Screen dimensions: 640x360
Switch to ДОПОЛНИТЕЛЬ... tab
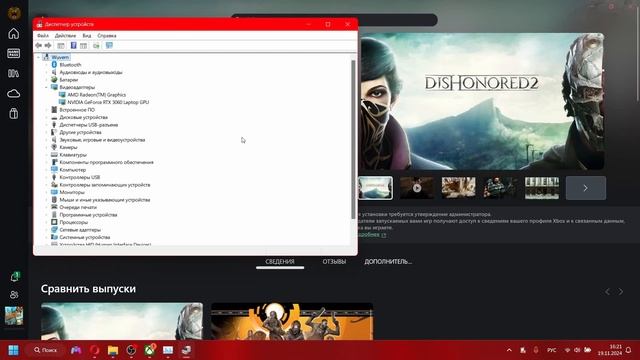[388, 262]
